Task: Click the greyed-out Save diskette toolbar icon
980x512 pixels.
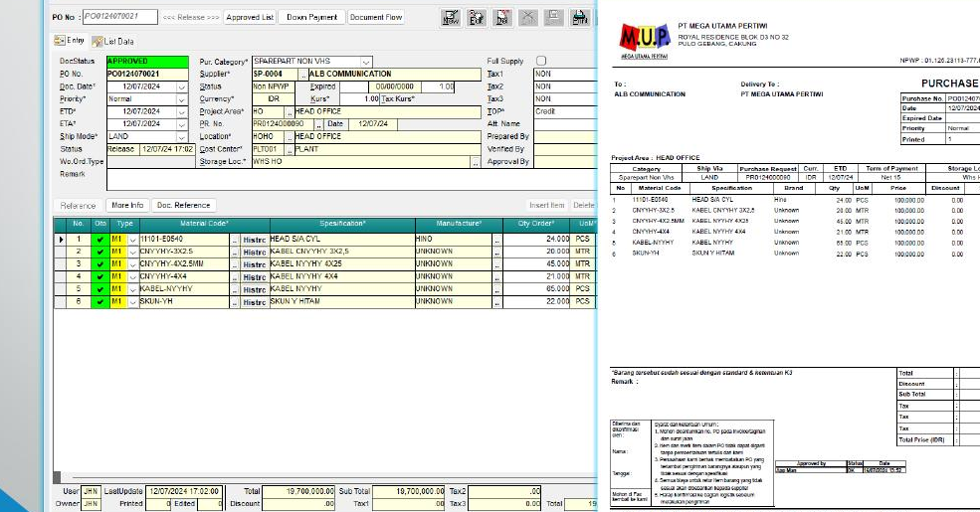Action: click(x=554, y=18)
